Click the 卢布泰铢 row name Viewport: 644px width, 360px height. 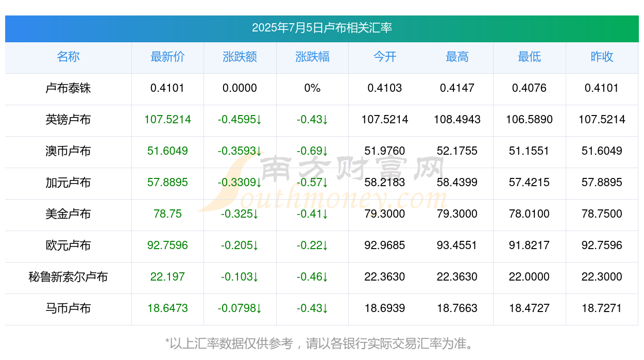click(x=68, y=88)
